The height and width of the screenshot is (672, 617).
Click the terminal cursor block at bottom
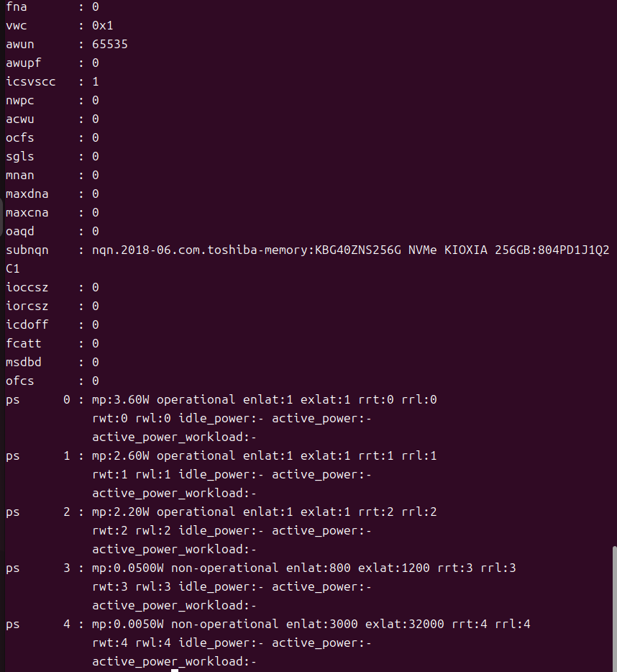point(175,670)
